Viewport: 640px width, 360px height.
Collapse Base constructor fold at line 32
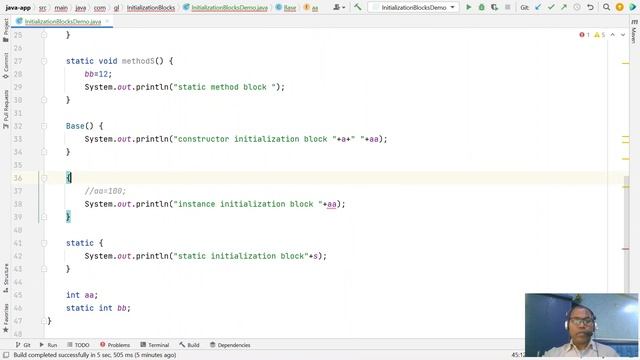(x=44, y=126)
